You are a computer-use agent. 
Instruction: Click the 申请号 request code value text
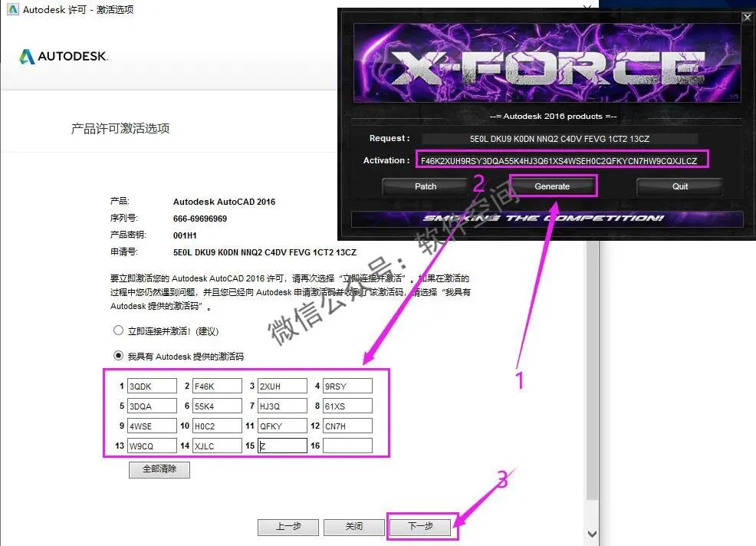265,252
